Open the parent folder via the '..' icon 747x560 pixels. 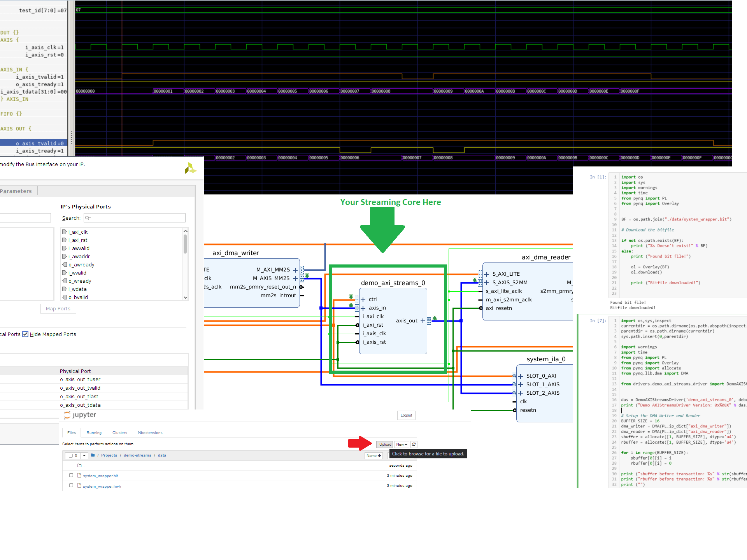[x=80, y=465]
